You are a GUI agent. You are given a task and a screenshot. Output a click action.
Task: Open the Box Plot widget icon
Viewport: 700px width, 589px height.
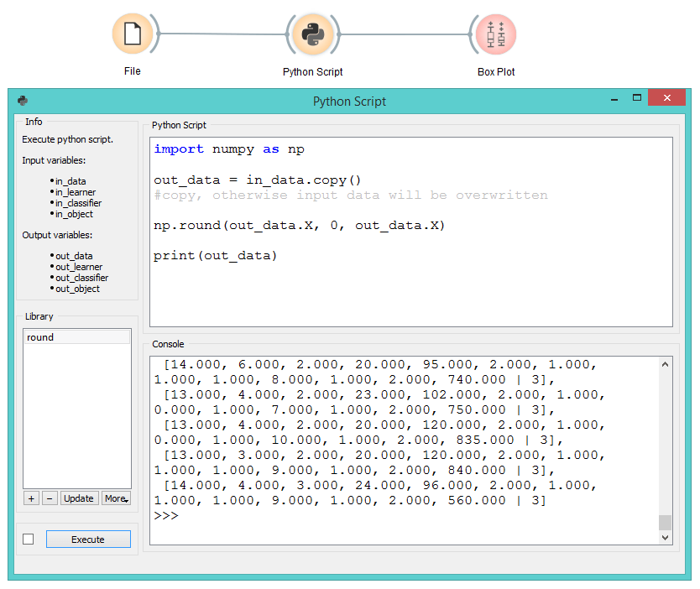click(495, 34)
